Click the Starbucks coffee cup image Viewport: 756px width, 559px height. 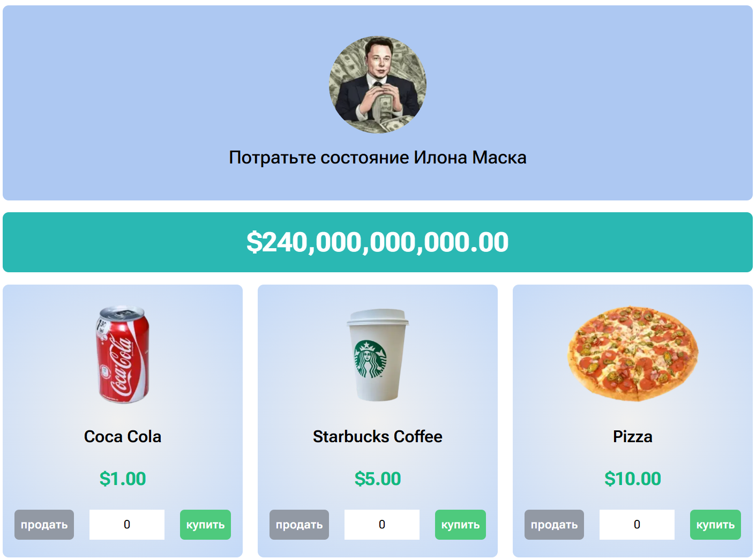378,354
